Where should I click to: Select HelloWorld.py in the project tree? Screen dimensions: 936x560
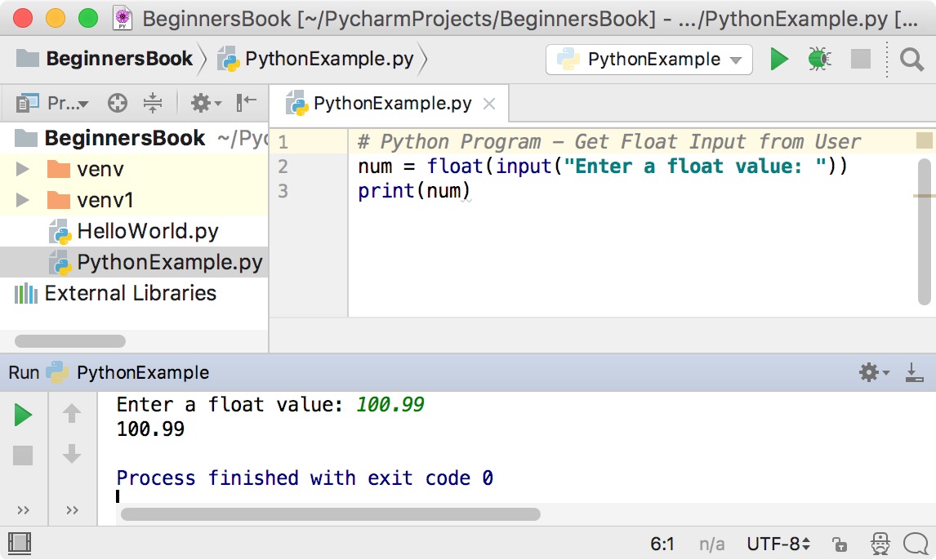pos(147,231)
